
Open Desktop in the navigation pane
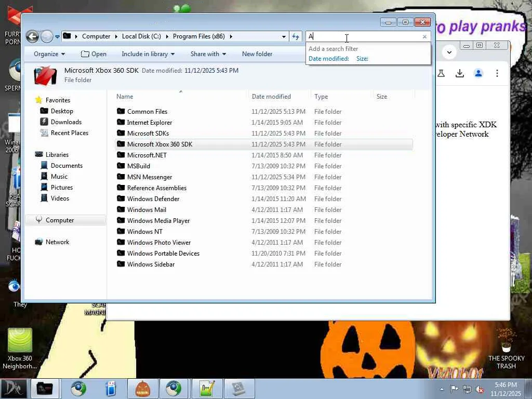(x=62, y=111)
